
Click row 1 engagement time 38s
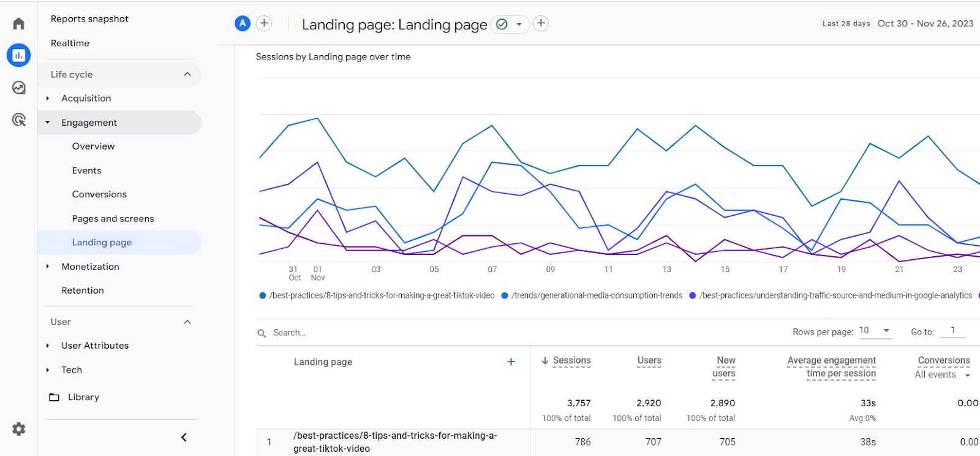(868, 442)
